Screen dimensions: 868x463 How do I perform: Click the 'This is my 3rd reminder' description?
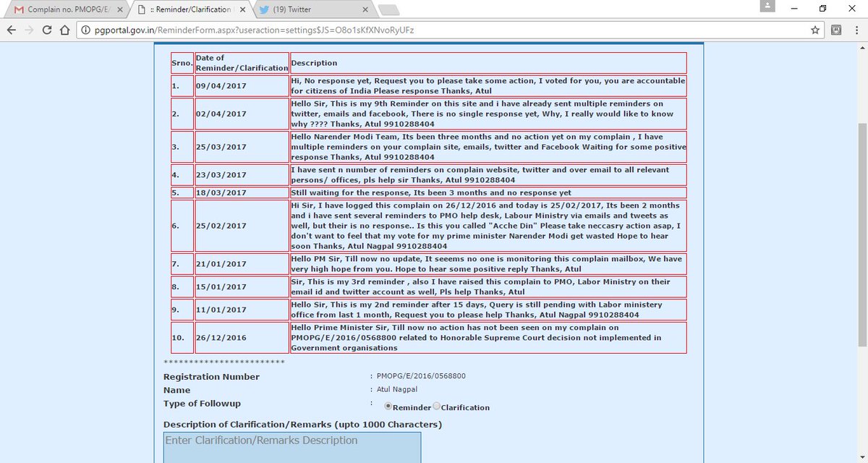(x=488, y=286)
